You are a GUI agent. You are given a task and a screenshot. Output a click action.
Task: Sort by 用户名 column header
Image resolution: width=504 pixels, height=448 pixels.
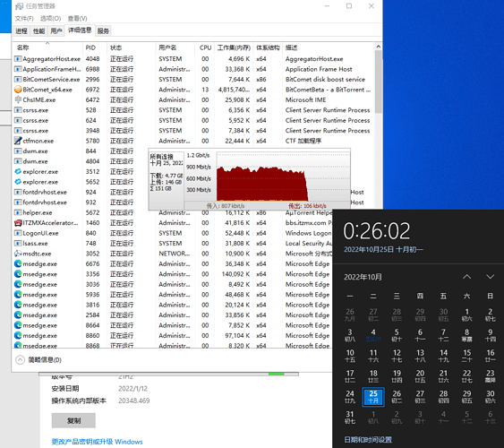point(175,47)
